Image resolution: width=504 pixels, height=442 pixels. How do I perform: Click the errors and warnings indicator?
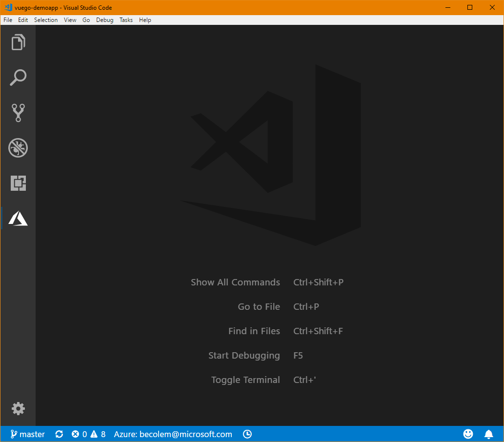(x=88, y=434)
